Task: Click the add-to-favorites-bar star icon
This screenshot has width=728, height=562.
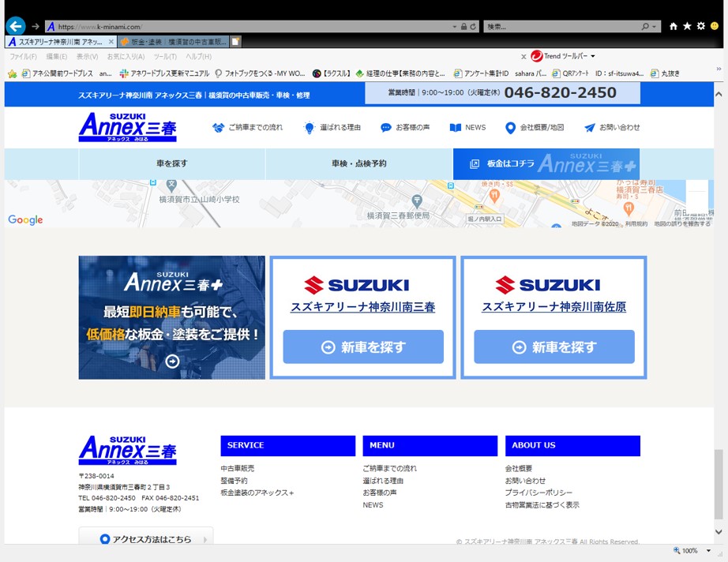Action: [12, 73]
